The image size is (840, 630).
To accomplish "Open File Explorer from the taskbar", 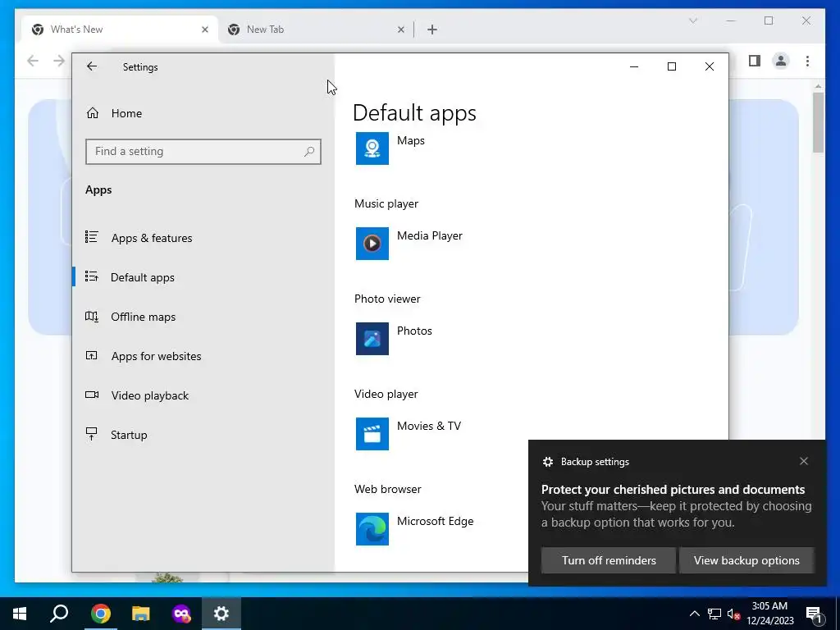I will [x=141, y=614].
